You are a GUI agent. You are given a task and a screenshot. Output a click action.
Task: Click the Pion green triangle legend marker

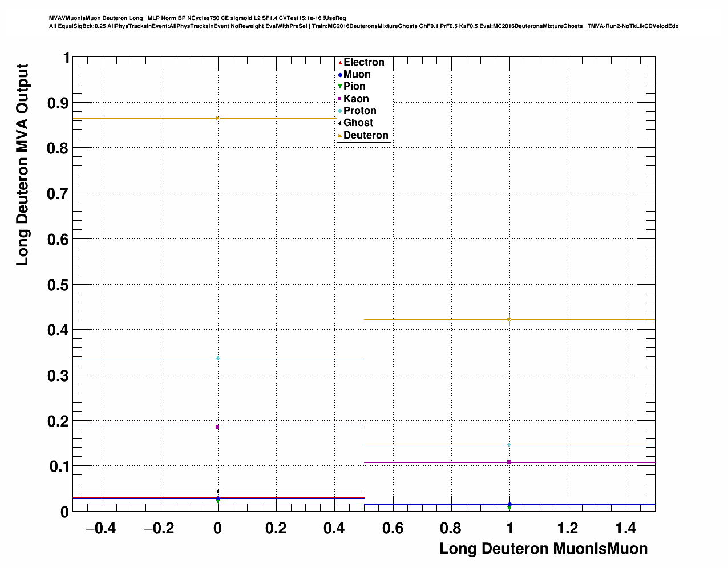click(340, 87)
